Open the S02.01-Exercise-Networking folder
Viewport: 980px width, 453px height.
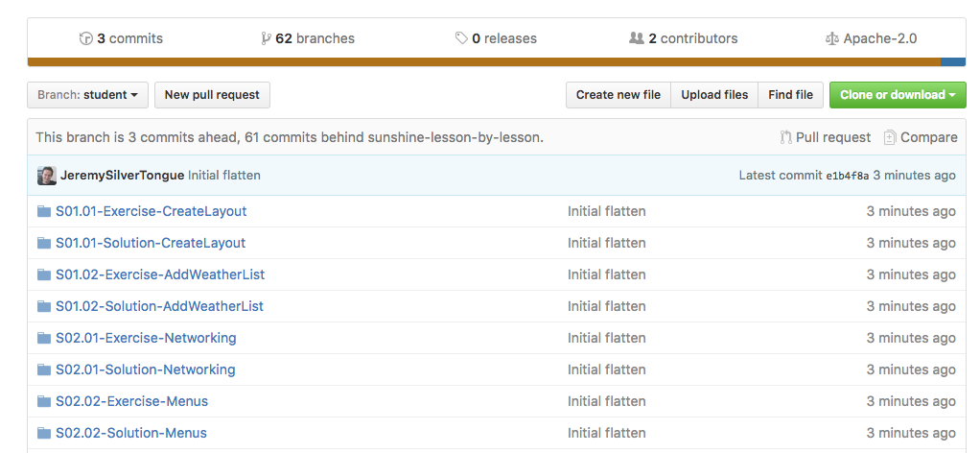(146, 338)
